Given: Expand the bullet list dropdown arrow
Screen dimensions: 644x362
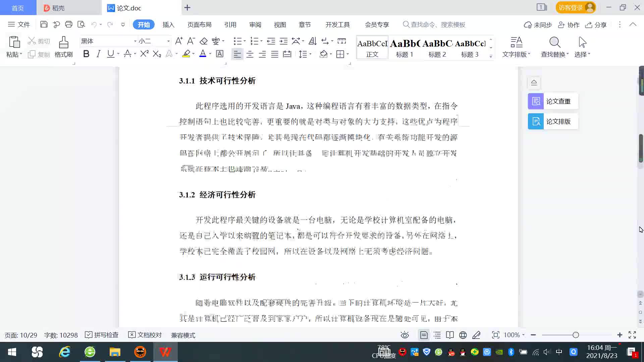Looking at the screenshot, I should (245, 41).
